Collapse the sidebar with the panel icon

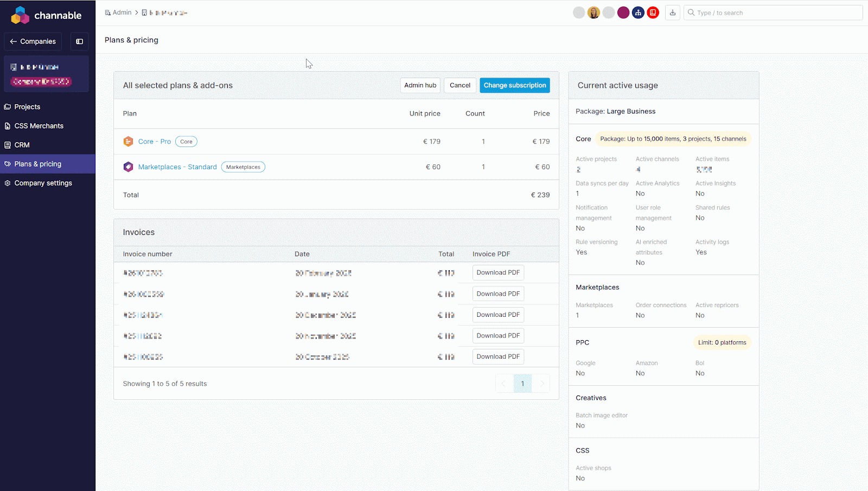(79, 41)
